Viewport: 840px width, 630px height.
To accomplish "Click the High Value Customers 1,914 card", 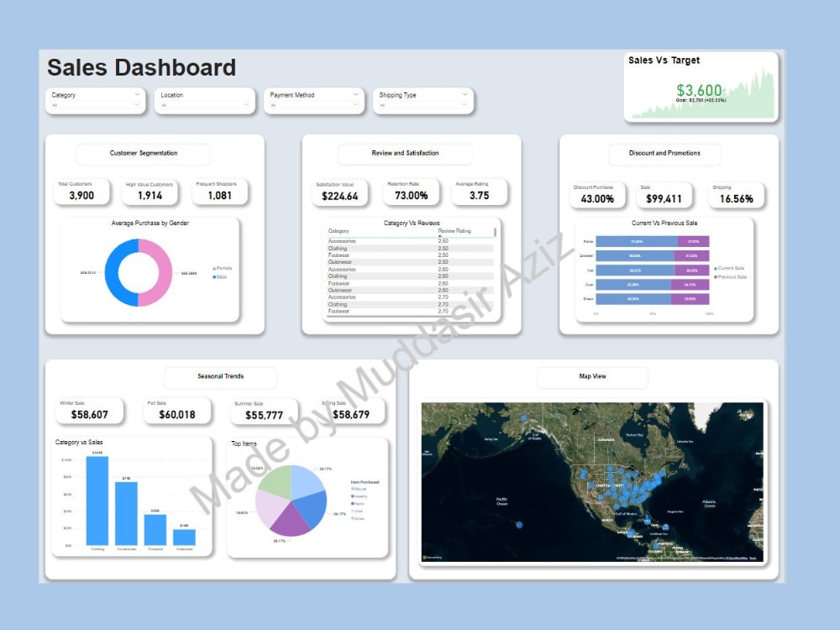I will 150,192.
